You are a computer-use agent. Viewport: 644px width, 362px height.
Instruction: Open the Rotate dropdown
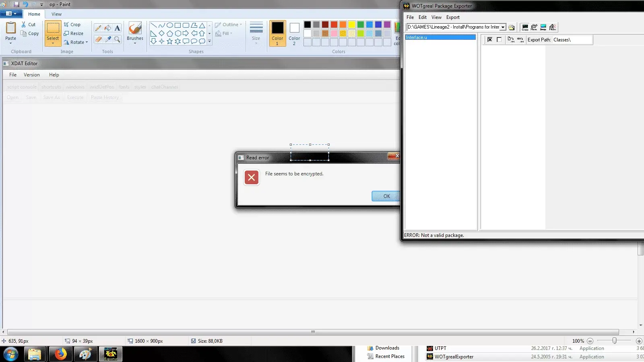pyautogui.click(x=76, y=42)
